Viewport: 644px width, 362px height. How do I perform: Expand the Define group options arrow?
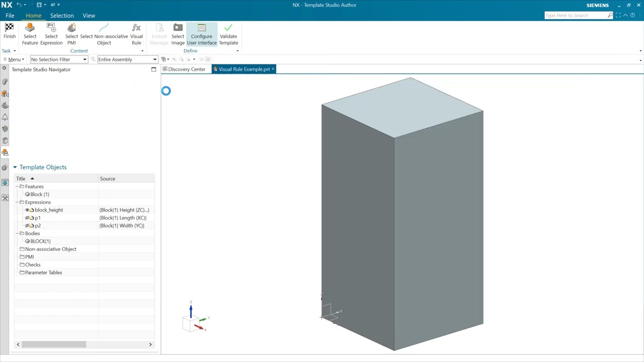point(237,51)
